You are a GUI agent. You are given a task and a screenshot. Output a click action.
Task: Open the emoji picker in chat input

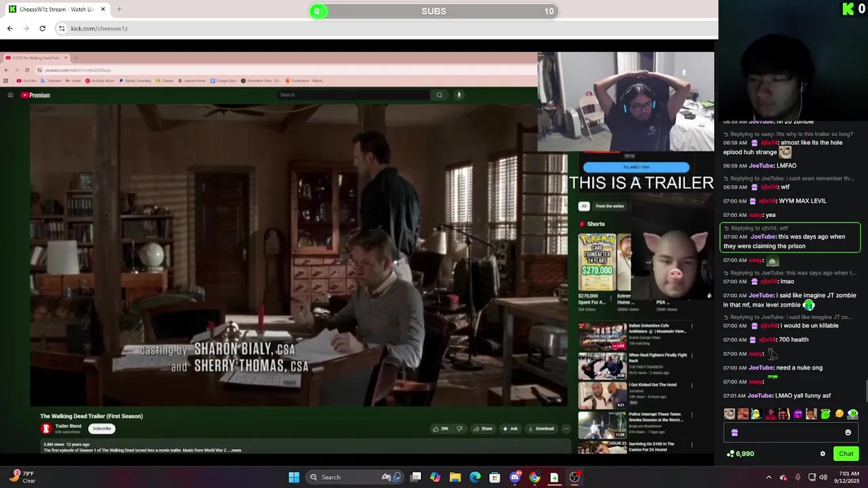coord(848,432)
